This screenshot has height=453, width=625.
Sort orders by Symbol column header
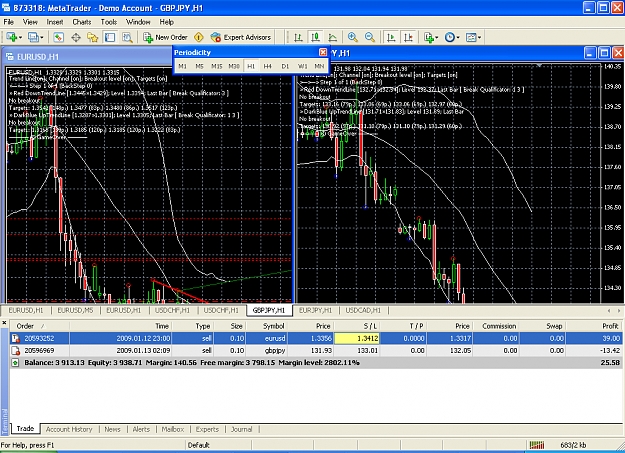267,326
